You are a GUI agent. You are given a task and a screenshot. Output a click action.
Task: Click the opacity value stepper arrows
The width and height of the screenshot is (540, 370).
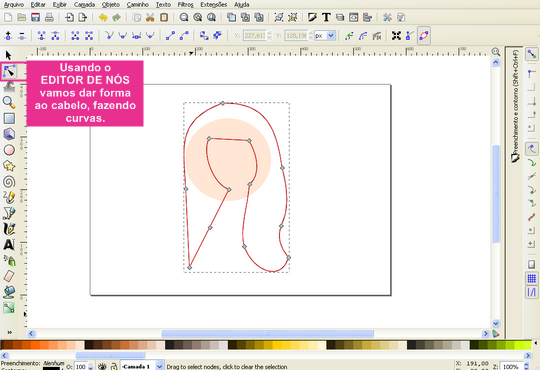tap(91, 367)
